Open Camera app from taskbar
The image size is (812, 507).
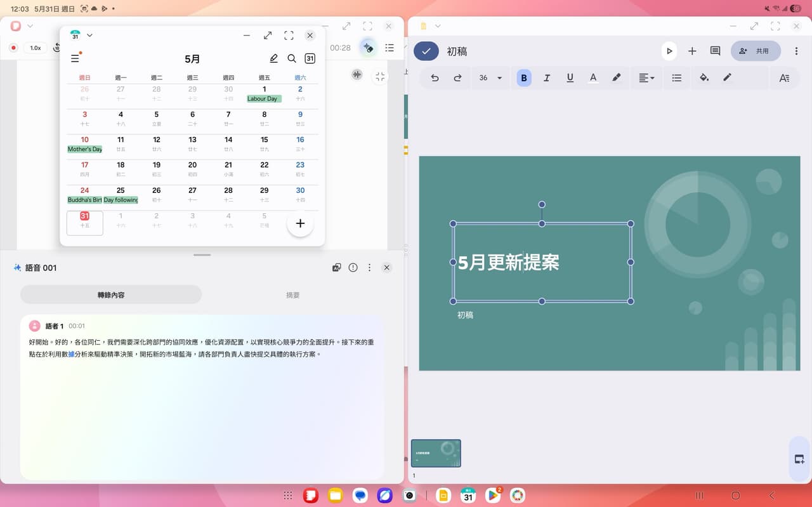(x=410, y=496)
